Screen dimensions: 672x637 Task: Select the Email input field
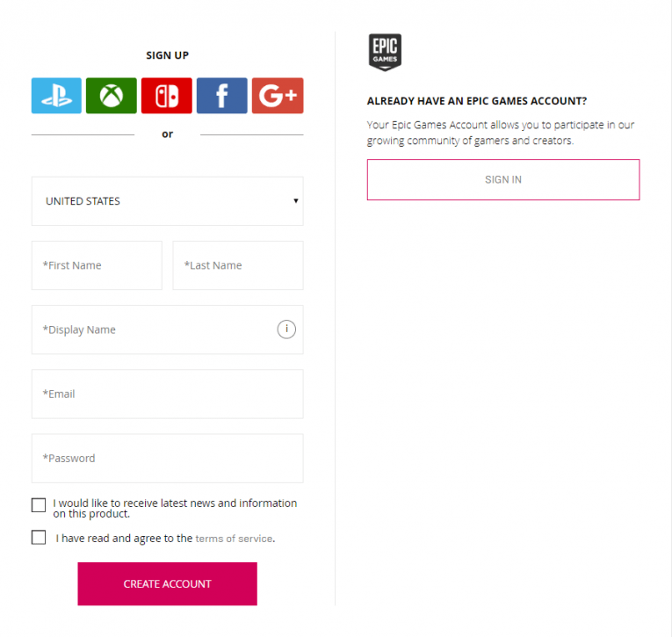tap(167, 394)
